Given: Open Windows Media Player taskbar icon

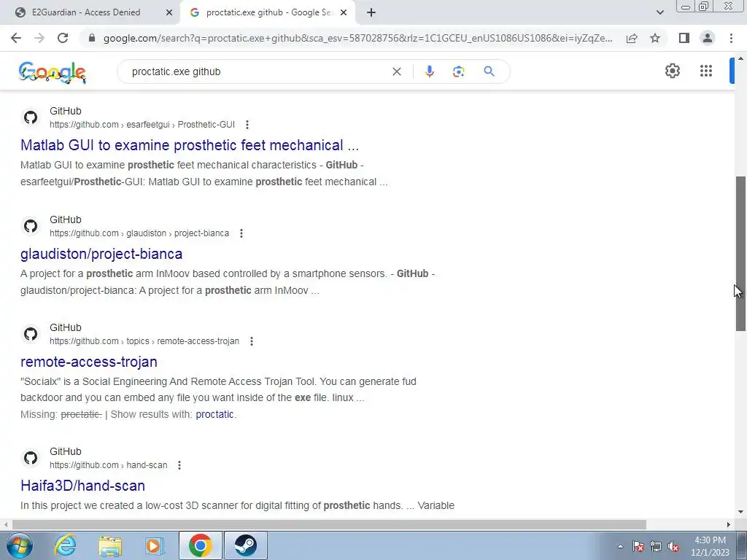Looking at the screenshot, I should coord(155,545).
